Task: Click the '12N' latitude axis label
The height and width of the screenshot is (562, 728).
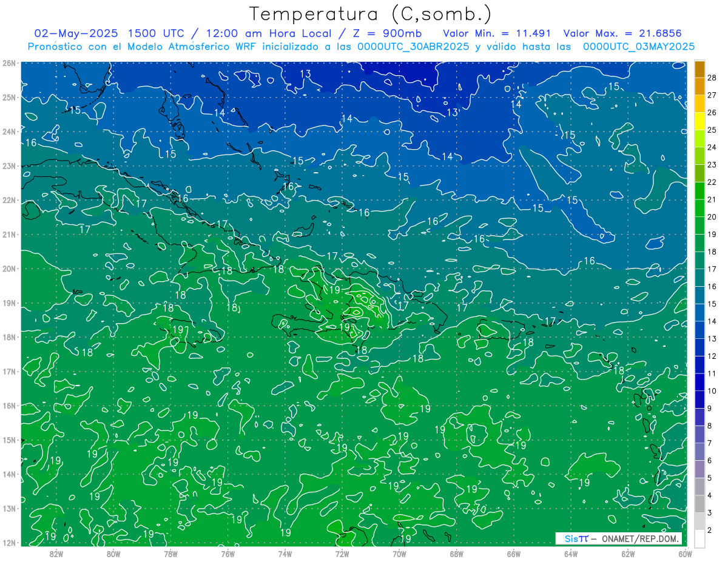Action: click(8, 543)
